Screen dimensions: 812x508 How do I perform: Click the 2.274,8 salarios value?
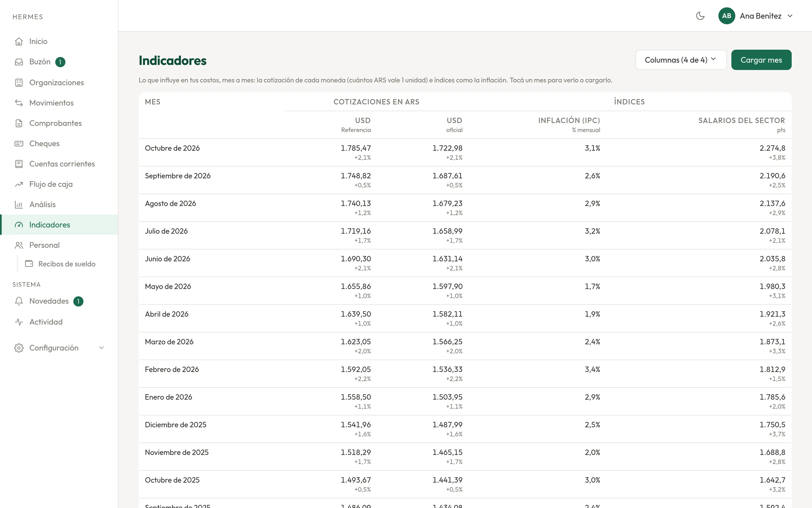tap(773, 148)
